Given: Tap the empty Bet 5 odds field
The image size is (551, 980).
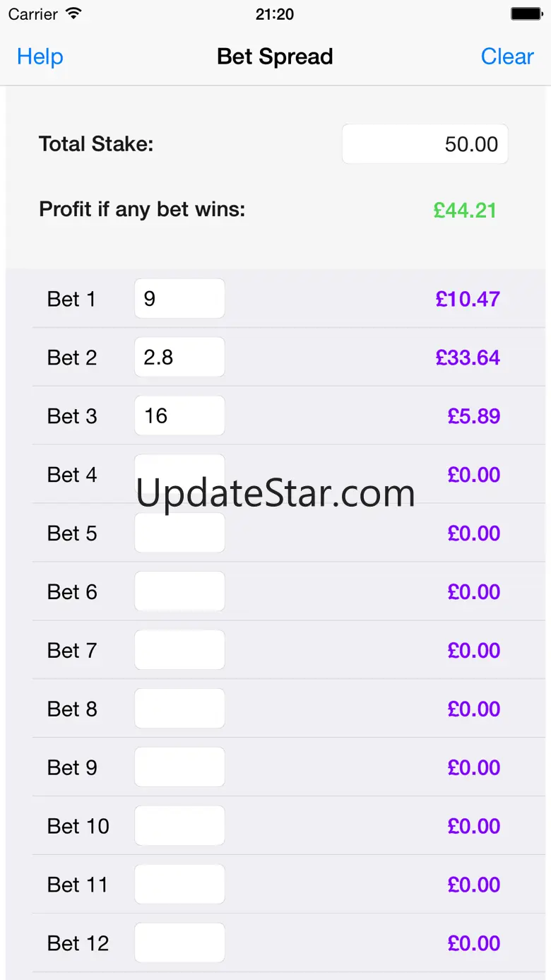Looking at the screenshot, I should coord(179,533).
